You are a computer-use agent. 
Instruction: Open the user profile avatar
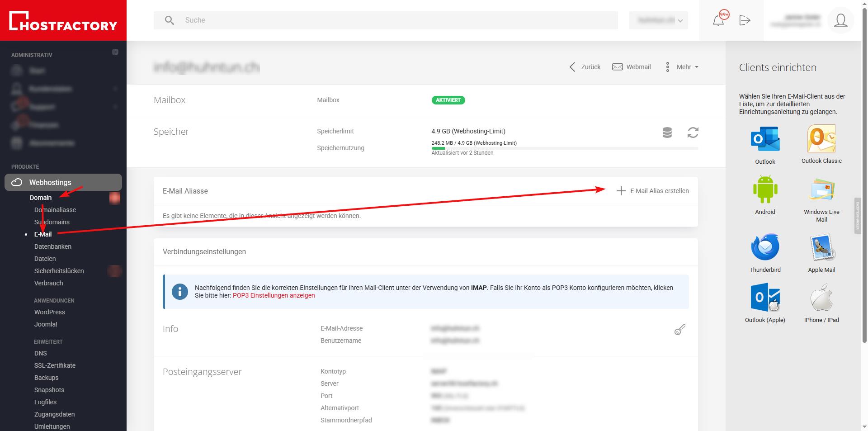coord(840,20)
